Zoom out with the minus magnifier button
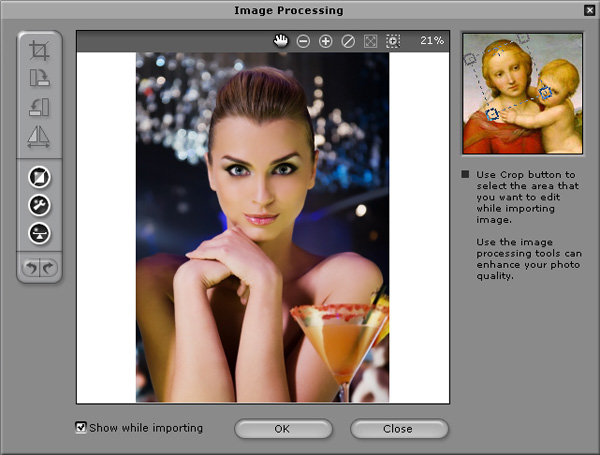Screen dimensions: 600x455 point(304,41)
